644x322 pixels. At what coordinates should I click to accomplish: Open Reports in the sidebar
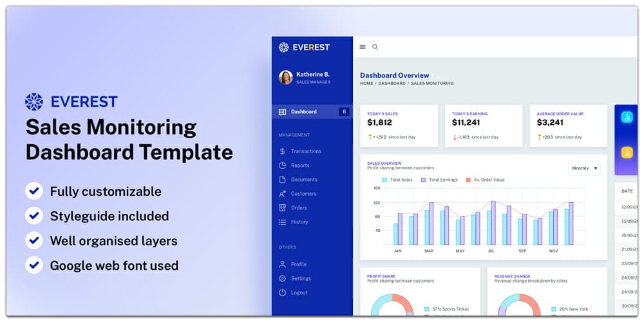click(x=300, y=166)
